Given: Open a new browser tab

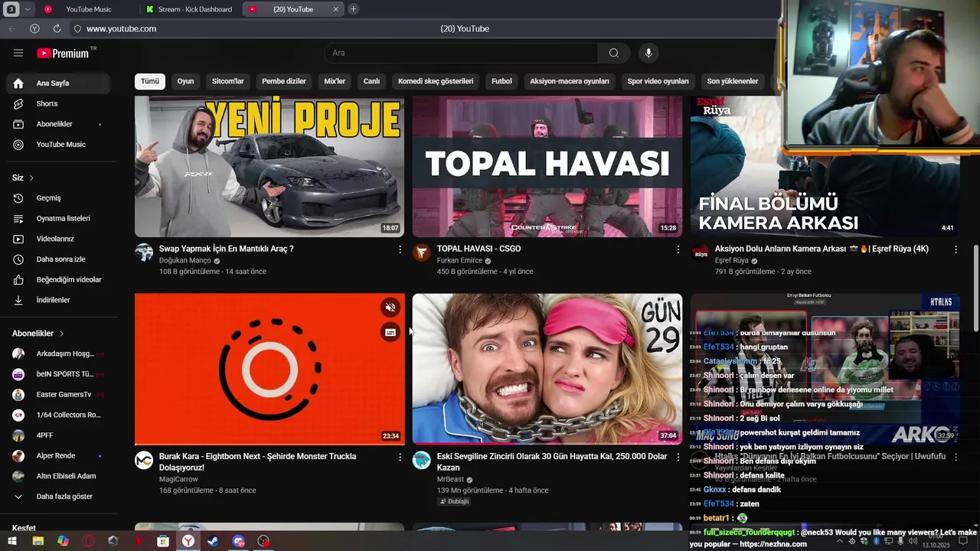Looking at the screenshot, I should 353,9.
